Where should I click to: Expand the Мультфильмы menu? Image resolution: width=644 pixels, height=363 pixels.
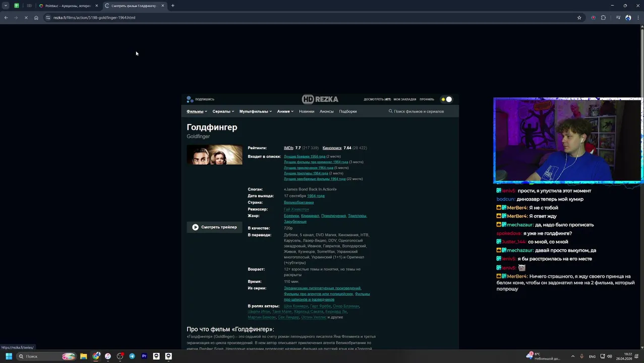pyautogui.click(x=255, y=111)
